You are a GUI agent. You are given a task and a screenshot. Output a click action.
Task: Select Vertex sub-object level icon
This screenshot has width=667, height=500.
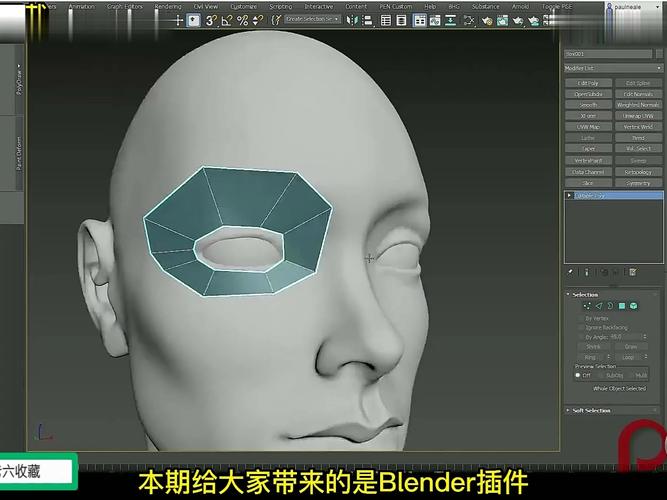point(587,306)
